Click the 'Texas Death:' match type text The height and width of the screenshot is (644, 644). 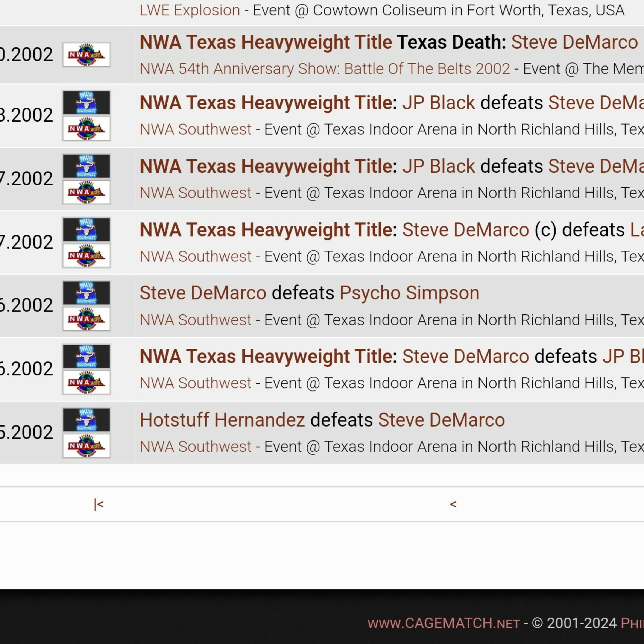(x=452, y=42)
